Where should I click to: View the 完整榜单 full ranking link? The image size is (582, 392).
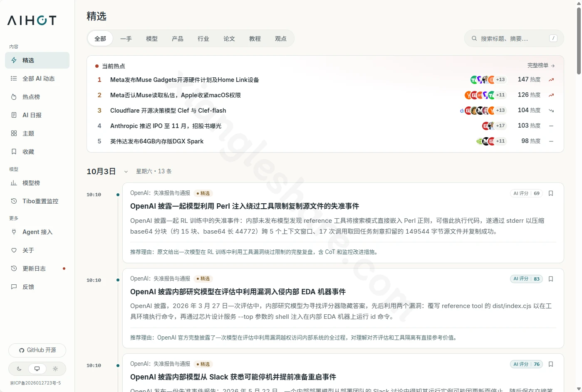pyautogui.click(x=541, y=66)
